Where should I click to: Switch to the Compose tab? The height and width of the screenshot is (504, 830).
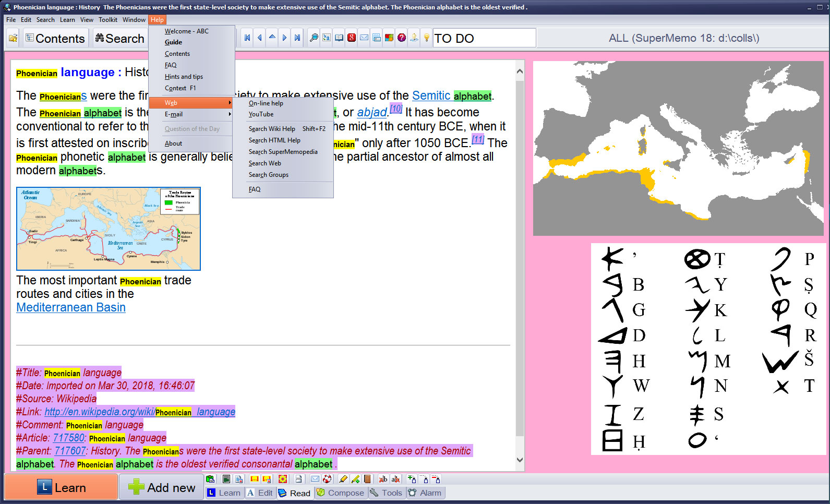341,493
